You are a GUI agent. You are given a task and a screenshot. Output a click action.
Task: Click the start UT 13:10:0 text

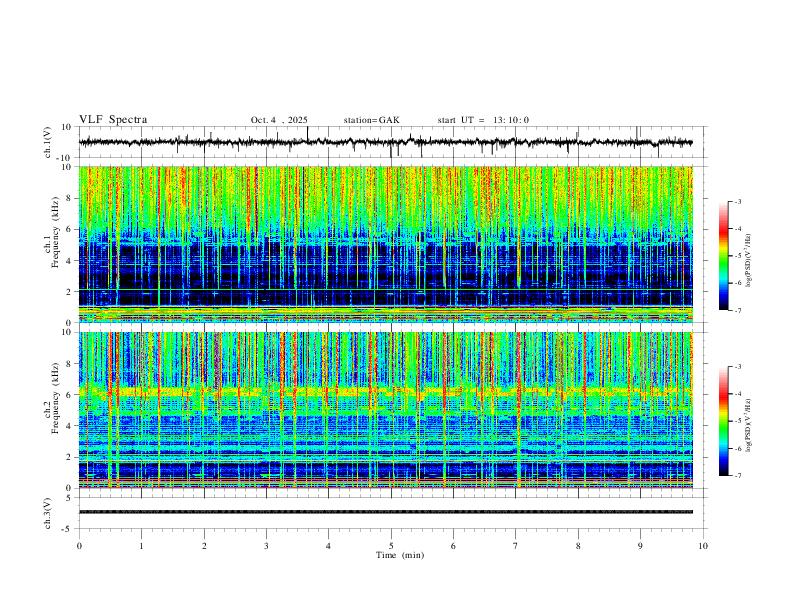[483, 120]
